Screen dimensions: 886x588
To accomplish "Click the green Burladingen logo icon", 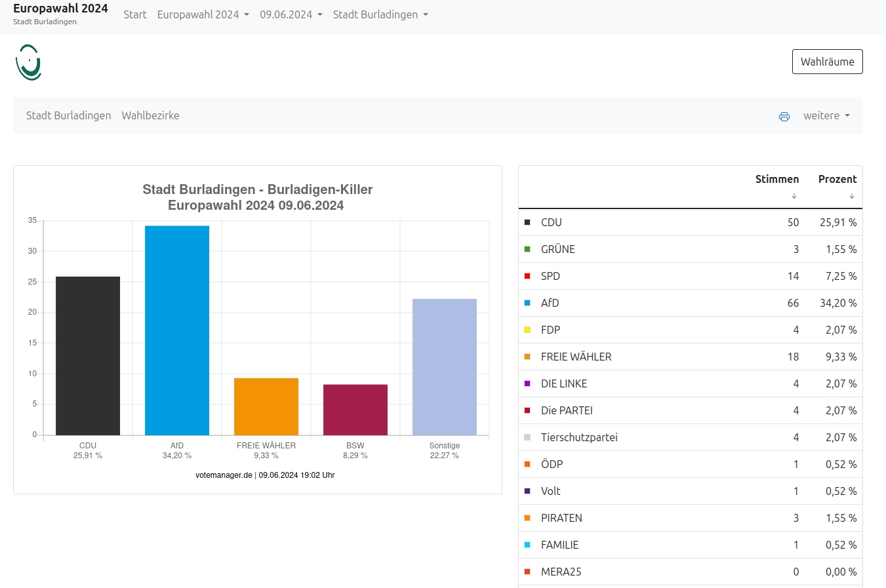I will [29, 63].
